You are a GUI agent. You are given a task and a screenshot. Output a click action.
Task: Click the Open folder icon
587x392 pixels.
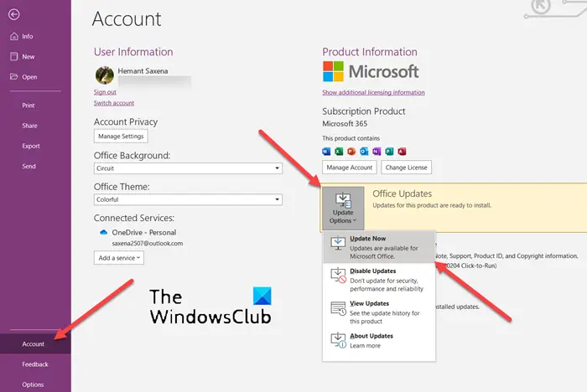point(14,77)
